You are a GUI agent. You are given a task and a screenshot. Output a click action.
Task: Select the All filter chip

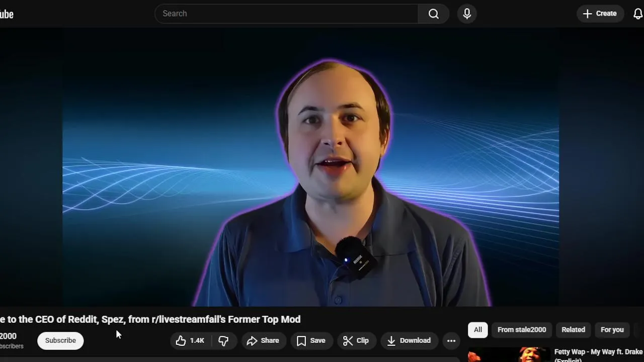[477, 330]
